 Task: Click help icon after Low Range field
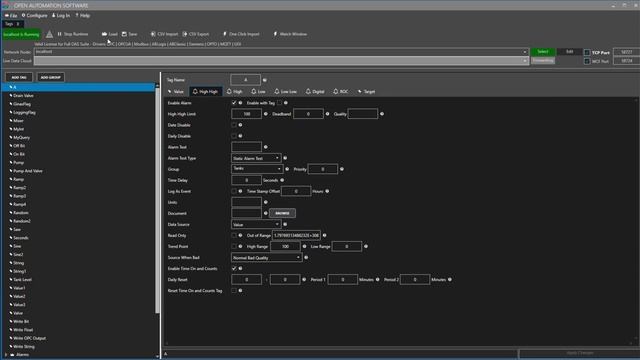366,246
